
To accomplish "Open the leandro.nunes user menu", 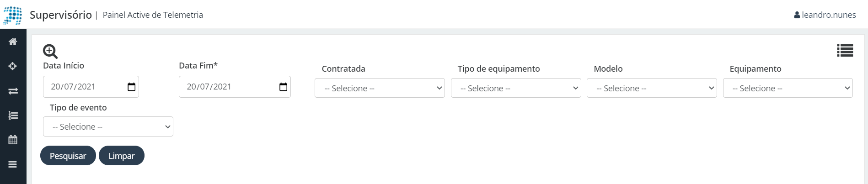I will coord(825,15).
